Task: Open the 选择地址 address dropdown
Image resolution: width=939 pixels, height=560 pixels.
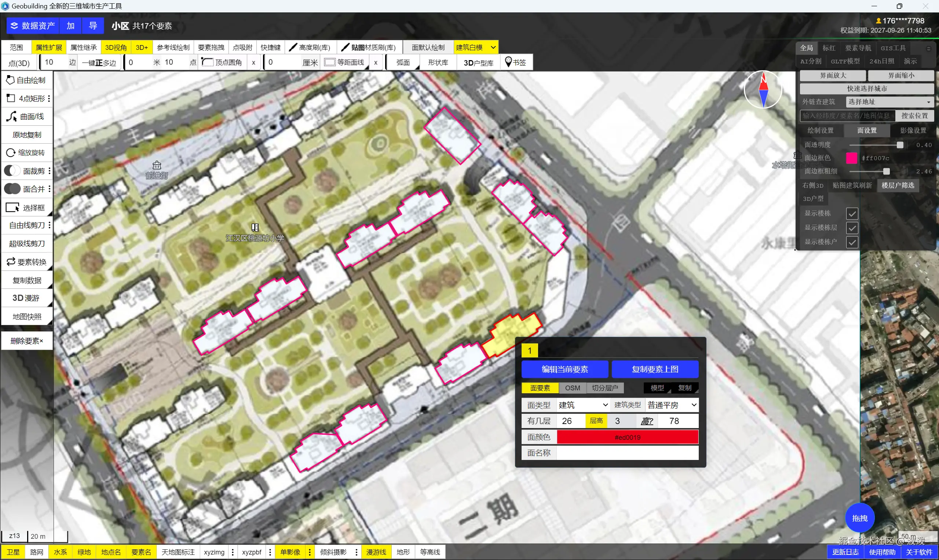Action: coord(889,102)
